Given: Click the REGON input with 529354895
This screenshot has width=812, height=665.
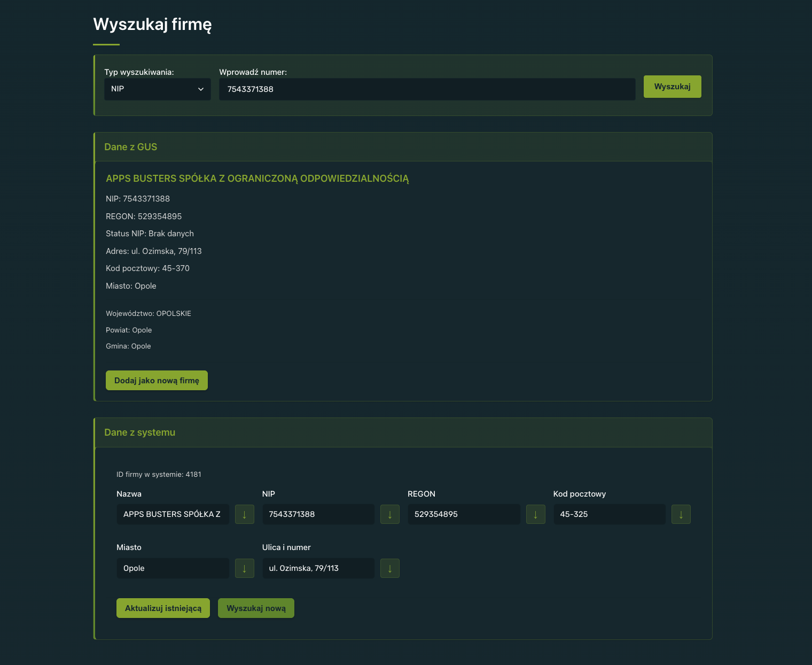Looking at the screenshot, I should pyautogui.click(x=463, y=514).
